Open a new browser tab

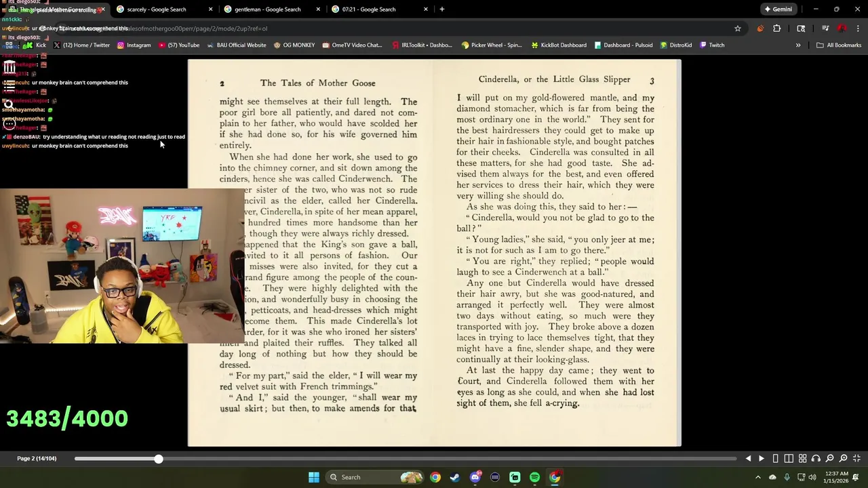pyautogui.click(x=442, y=9)
